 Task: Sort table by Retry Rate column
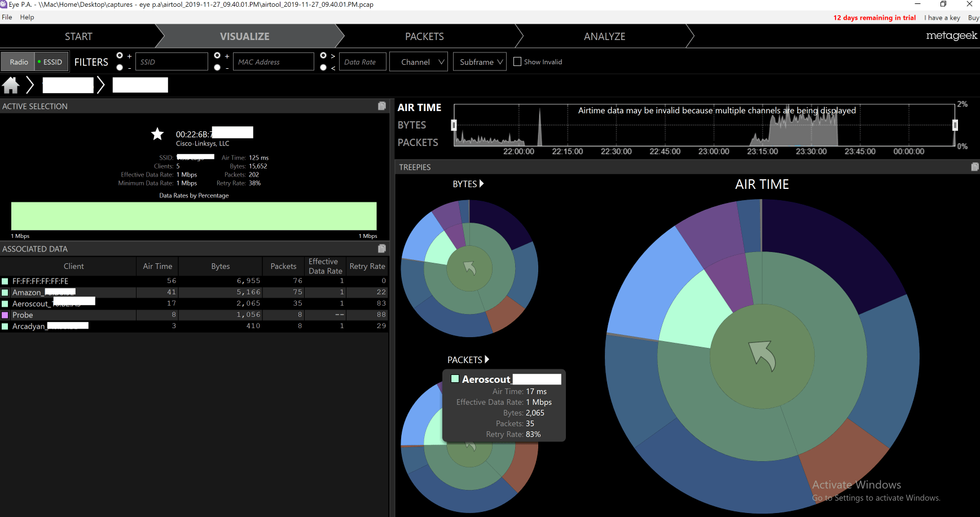click(367, 266)
